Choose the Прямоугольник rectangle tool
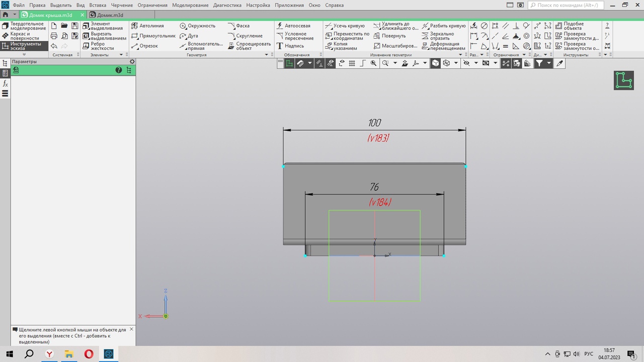This screenshot has height=362, width=644. point(153,36)
